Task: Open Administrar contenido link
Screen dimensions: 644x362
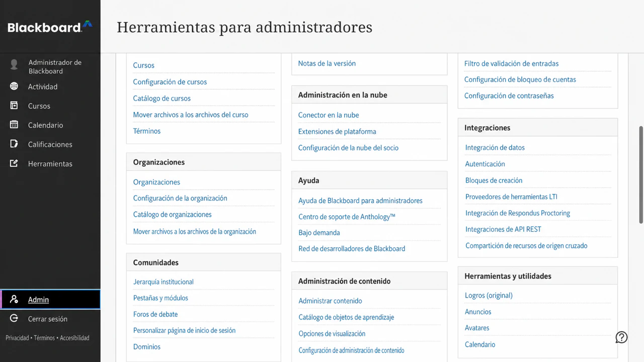Action: click(330, 301)
